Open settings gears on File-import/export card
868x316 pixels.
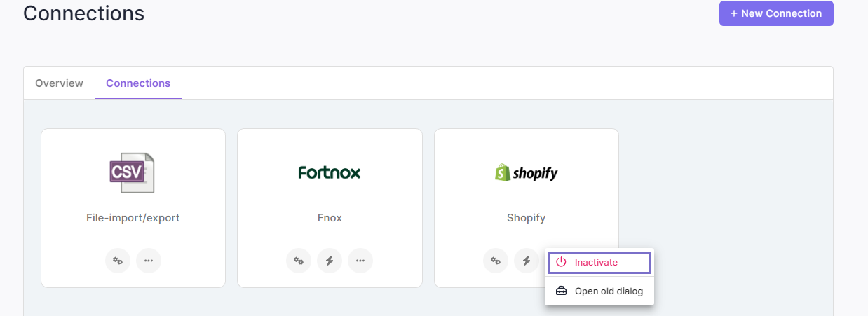click(x=118, y=261)
